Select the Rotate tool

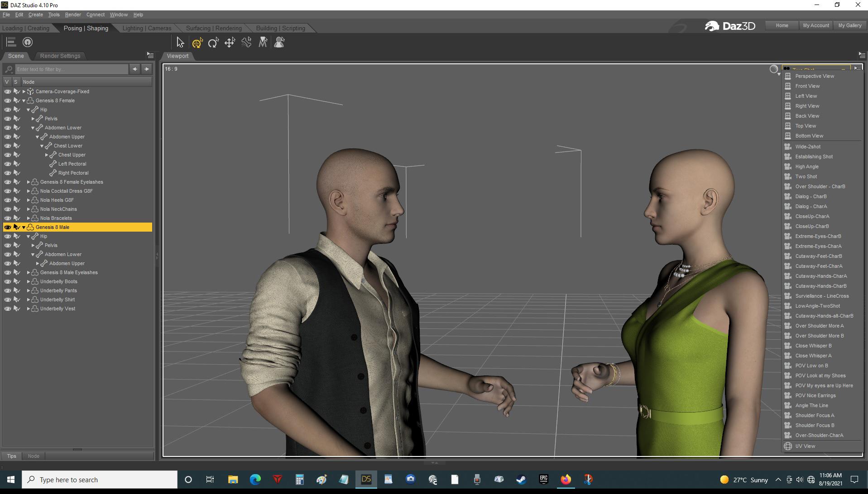pos(213,43)
